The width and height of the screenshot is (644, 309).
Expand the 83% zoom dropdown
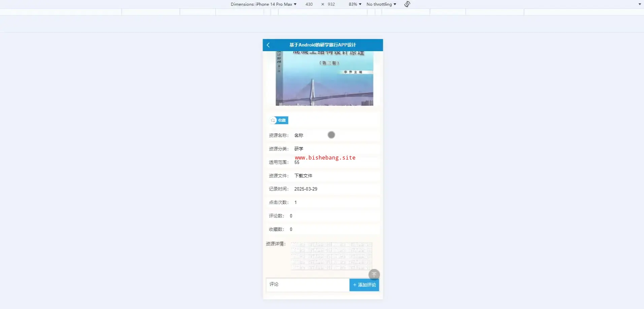[355, 4]
